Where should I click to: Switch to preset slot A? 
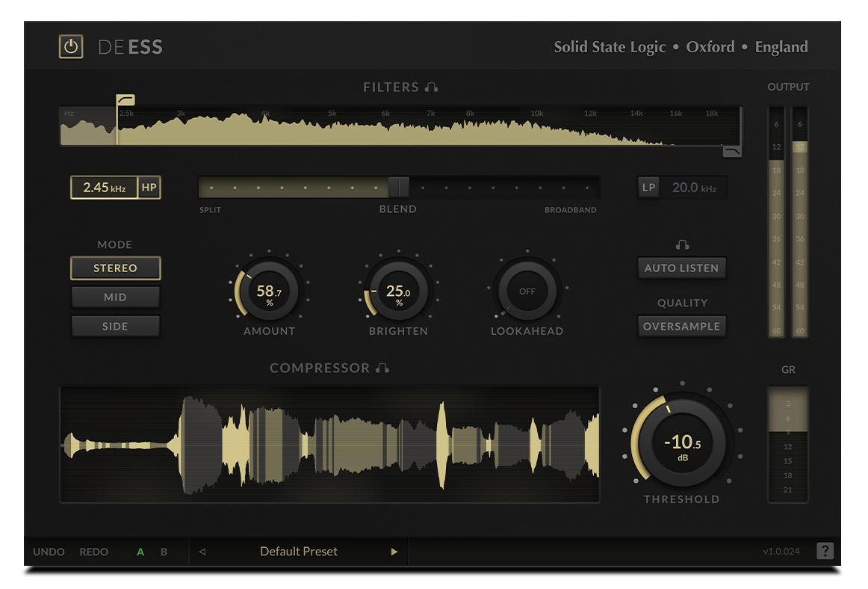(140, 552)
